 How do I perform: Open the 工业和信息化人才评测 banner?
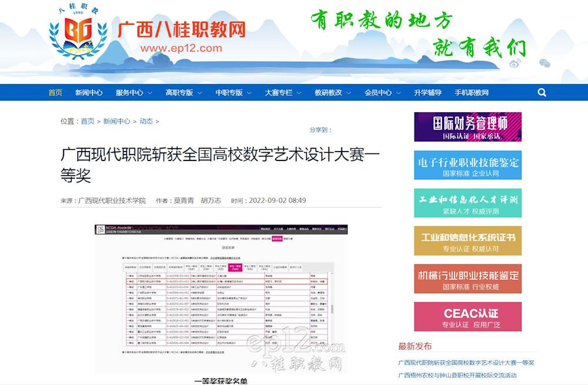click(x=467, y=203)
